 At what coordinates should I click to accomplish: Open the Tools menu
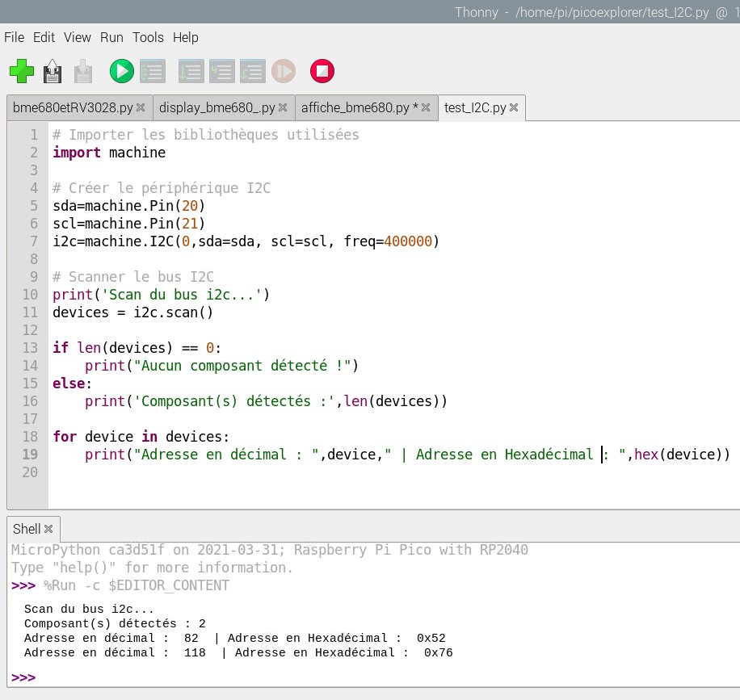148,37
